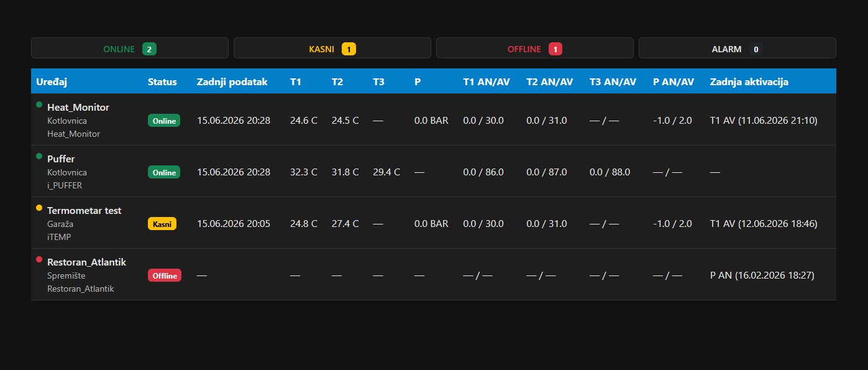Click the T3 AN/AV column header
Screen dimensions: 868x370
(613, 81)
